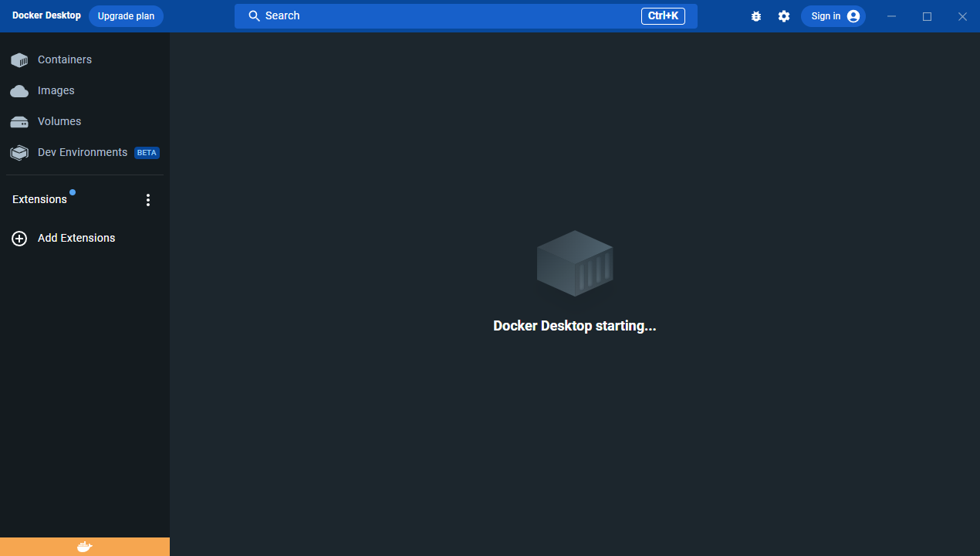
Task: Open the Extensions three-dot menu
Action: pyautogui.click(x=148, y=200)
